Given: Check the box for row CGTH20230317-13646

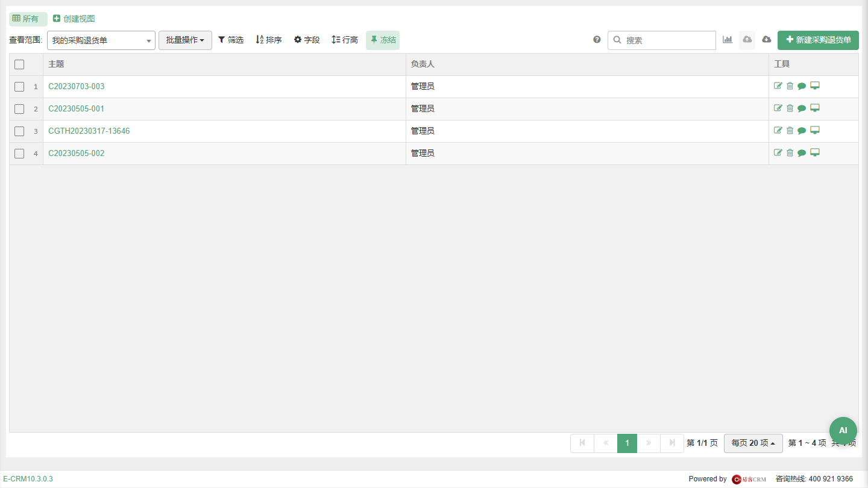Looking at the screenshot, I should point(19,131).
